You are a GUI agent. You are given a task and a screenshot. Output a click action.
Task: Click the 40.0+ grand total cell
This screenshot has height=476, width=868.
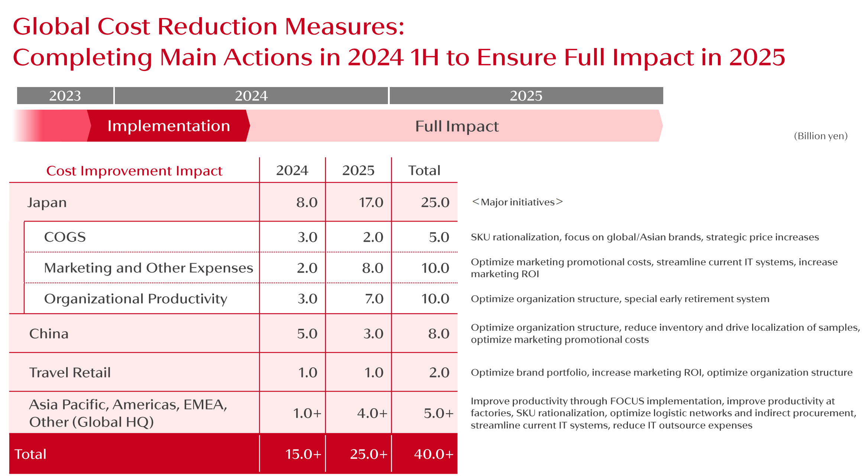pos(434,454)
